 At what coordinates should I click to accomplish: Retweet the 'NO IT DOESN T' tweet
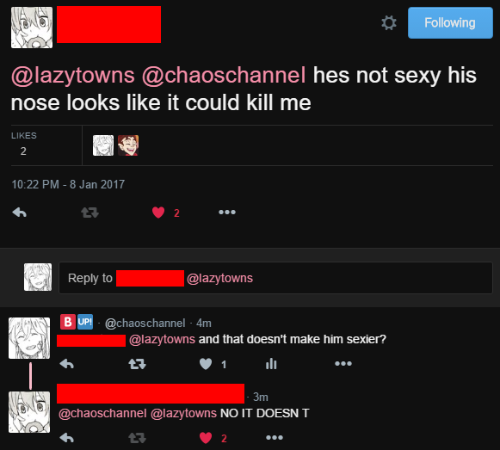pos(137,438)
